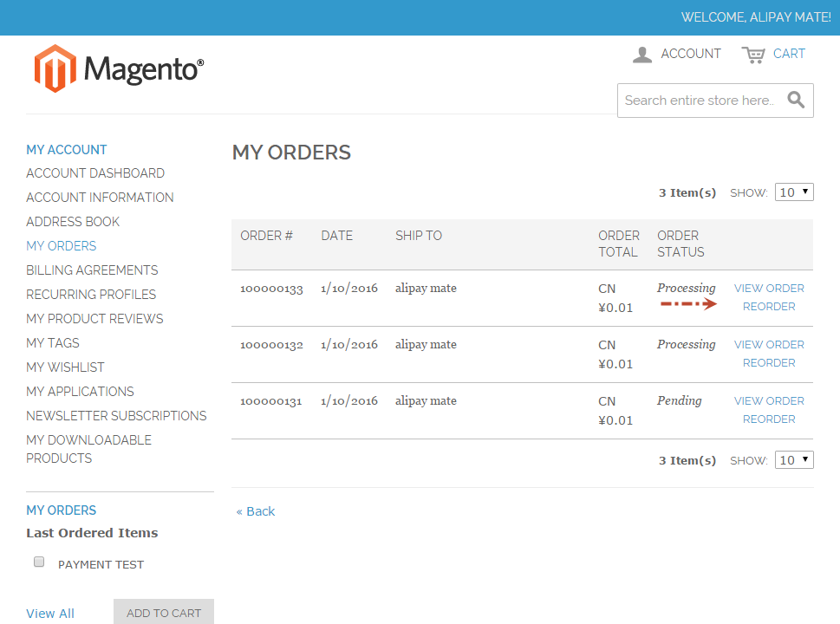The image size is (840, 624).
Task: Open the bottom Show items dropdown
Action: pos(794,460)
